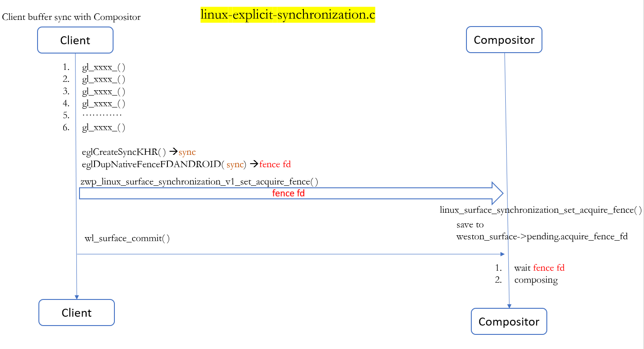Click the orange 'sync' result after eglCreateSyncKHR()
This screenshot has height=349, width=644.
tap(187, 152)
